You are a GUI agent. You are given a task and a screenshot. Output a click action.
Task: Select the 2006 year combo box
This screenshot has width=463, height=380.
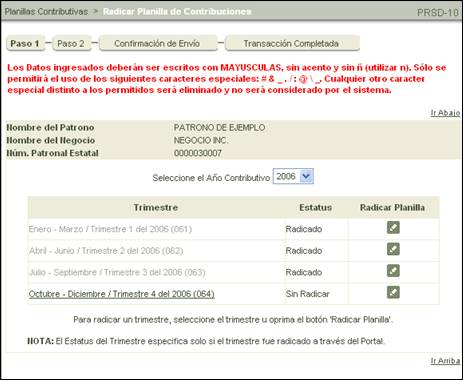point(293,176)
